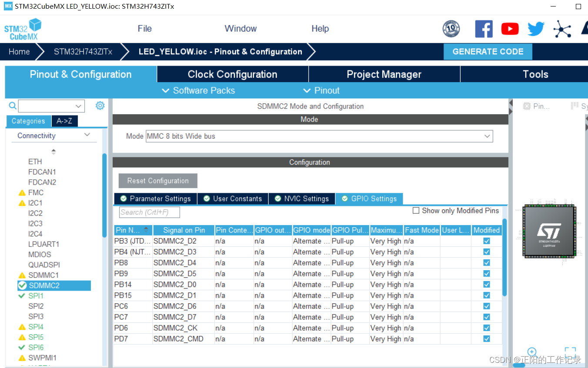This screenshot has height=368, width=588.
Task: Click the I2C1 warning triangle icon
Action: [x=22, y=203]
